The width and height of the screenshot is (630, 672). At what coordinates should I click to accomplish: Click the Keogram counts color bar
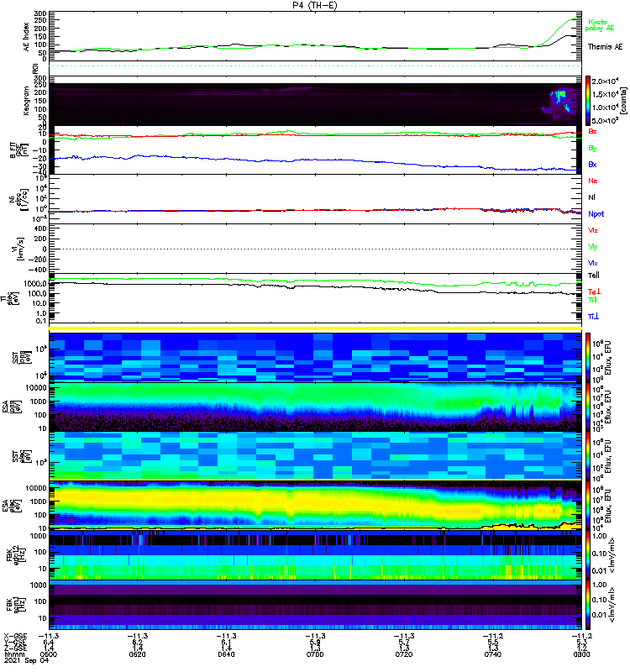pos(588,101)
